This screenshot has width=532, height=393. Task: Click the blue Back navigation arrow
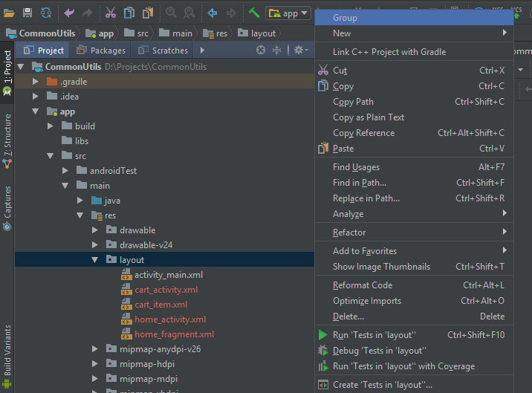pos(213,13)
